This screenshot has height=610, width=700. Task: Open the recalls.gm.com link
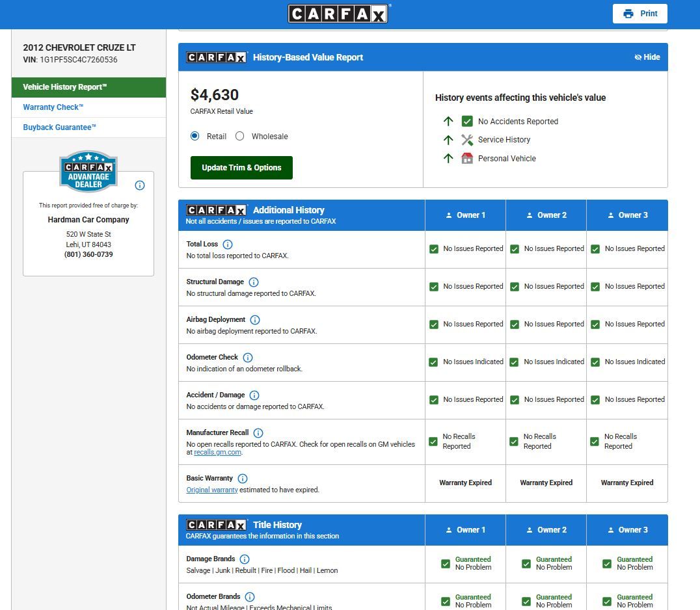tap(217, 453)
